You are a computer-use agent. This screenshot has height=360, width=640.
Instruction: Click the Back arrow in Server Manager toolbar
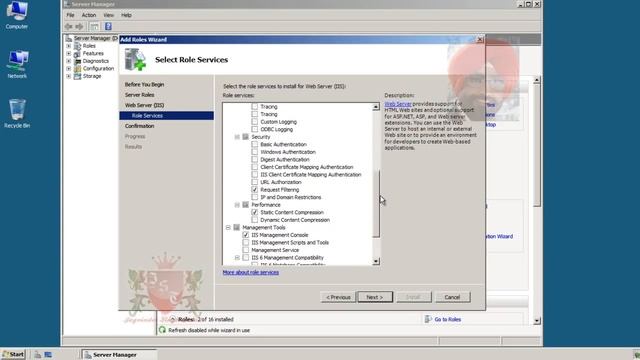tap(69, 27)
